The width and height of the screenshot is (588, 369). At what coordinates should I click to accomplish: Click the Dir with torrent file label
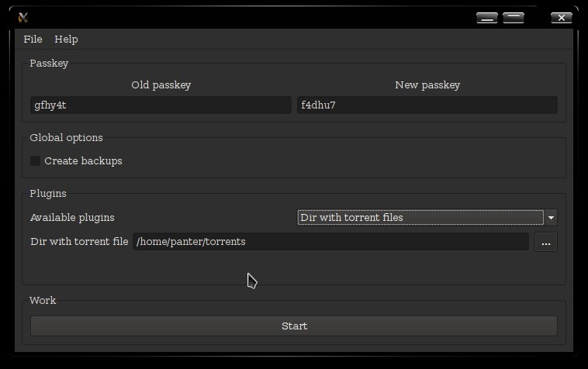pos(79,242)
